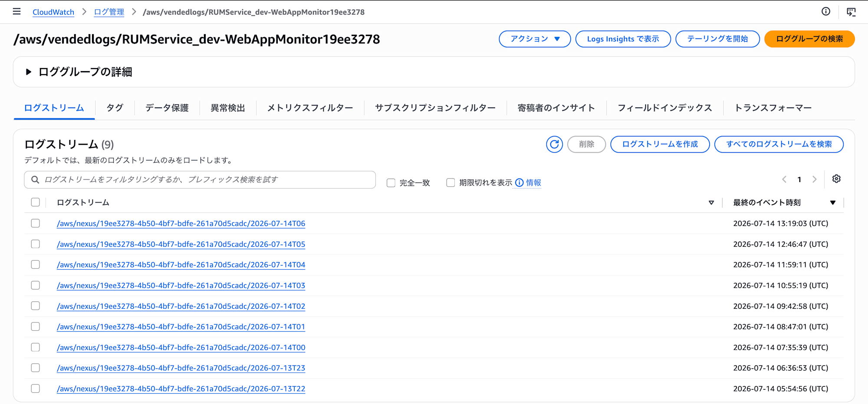Switch to the 異常検出 tab

[x=228, y=108]
